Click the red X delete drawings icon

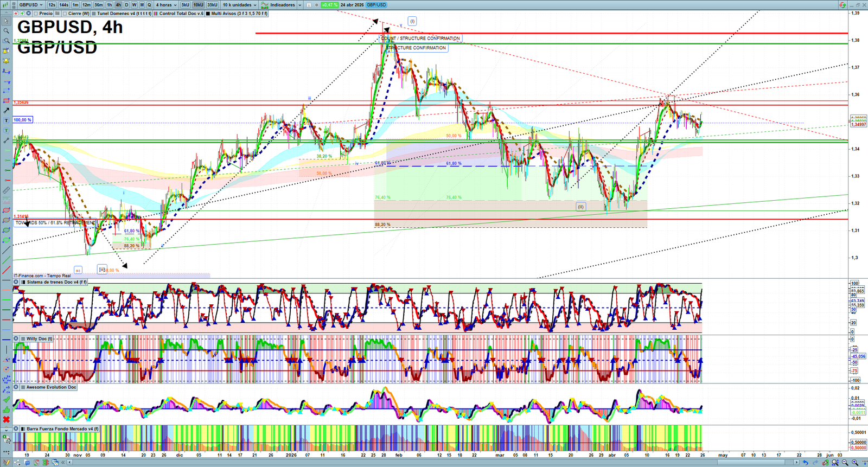click(6, 420)
